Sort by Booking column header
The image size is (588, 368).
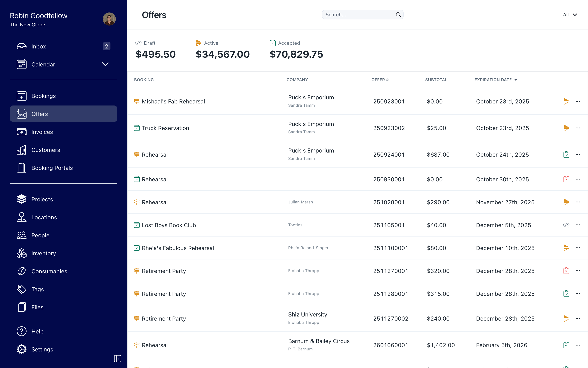[144, 80]
